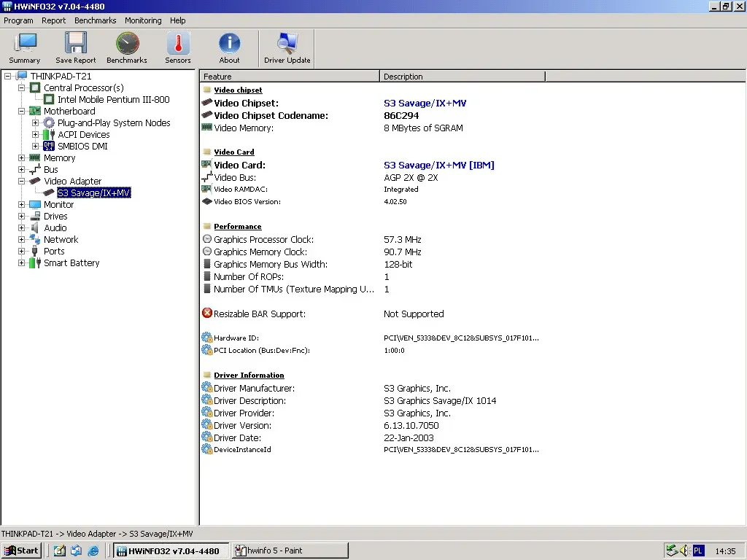Screen dimensions: 747x560
Task: Click the Graphics Processor Clock clock icon
Action: 207,239
